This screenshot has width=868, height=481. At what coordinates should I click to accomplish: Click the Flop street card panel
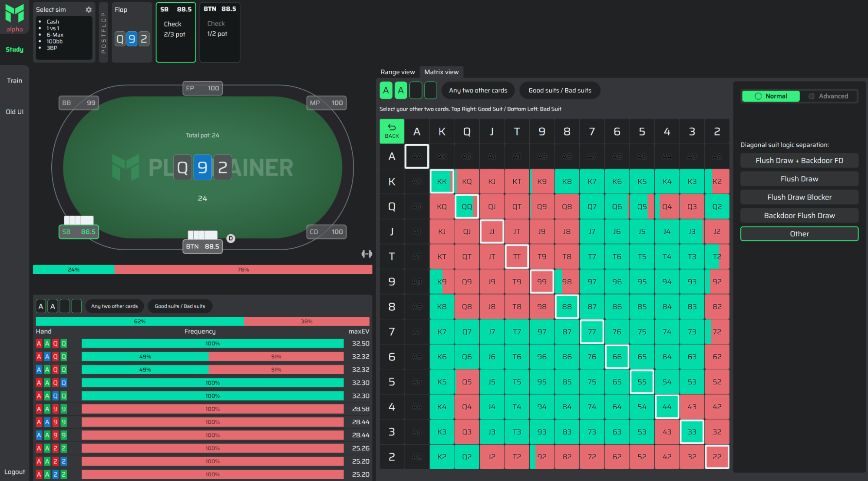[x=132, y=32]
